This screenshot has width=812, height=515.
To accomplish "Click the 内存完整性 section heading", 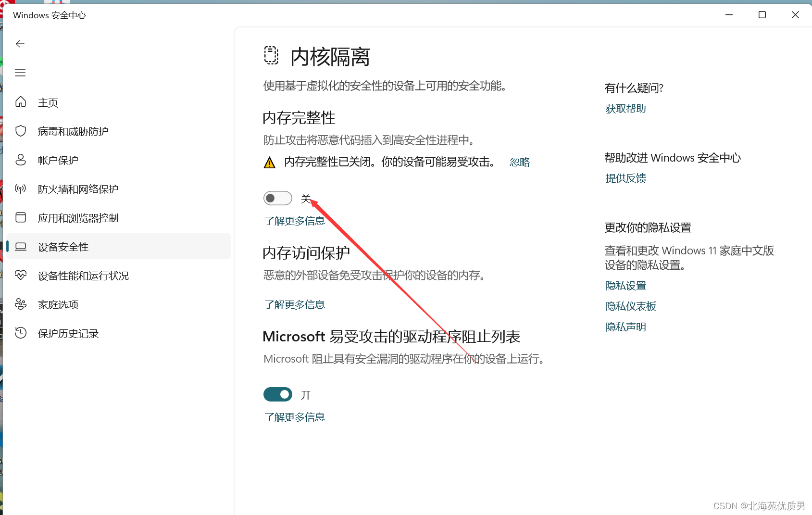I will point(299,117).
